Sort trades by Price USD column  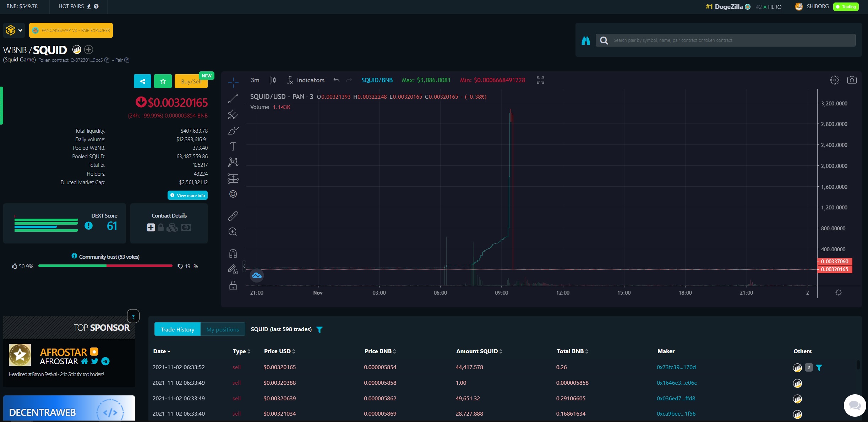tap(280, 351)
